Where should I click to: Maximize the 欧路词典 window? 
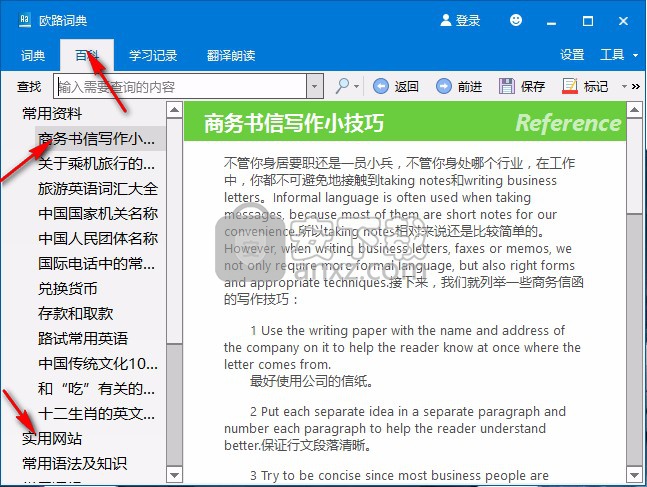[x=588, y=21]
